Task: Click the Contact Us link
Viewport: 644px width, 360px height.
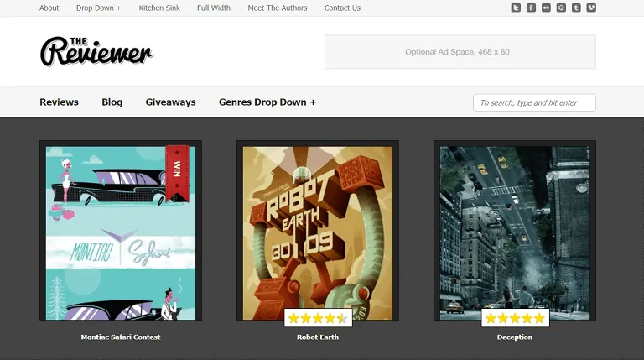Action: coord(342,8)
